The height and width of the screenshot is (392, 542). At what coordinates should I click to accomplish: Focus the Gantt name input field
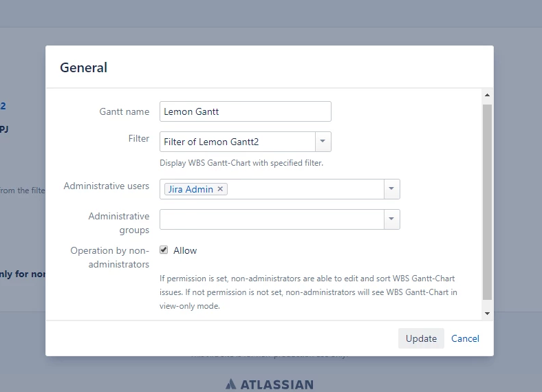[245, 111]
